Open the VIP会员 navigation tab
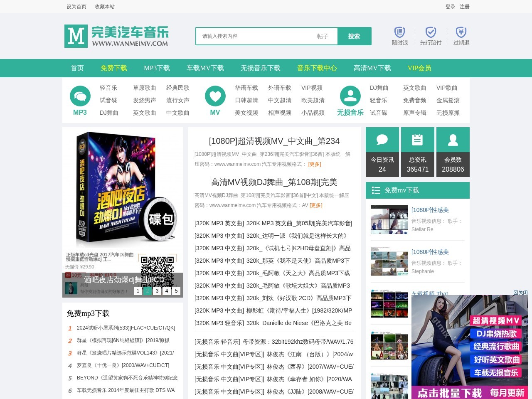The width and height of the screenshot is (532, 399). tap(419, 68)
